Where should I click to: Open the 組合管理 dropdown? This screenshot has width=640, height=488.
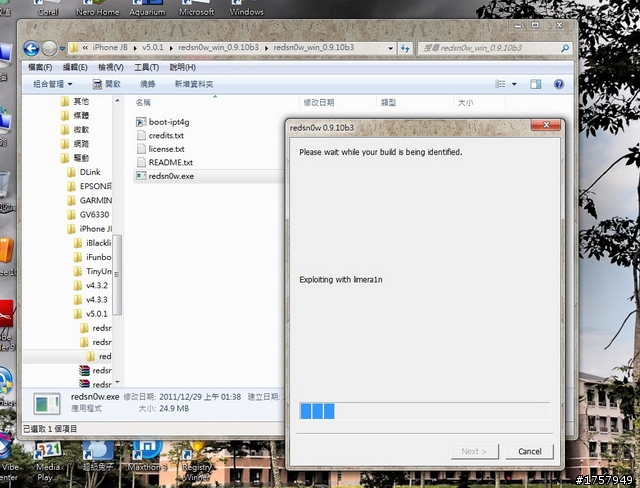point(53,84)
